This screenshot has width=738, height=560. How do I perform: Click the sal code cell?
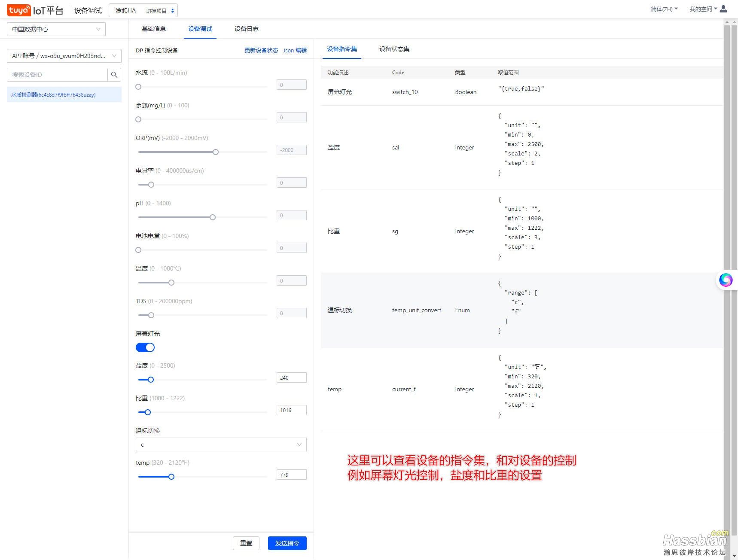point(396,147)
